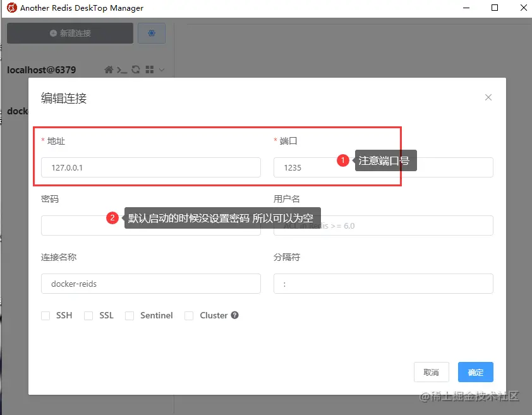Enable the SSL checkbox
The width and height of the screenshot is (532, 415).
click(x=88, y=316)
